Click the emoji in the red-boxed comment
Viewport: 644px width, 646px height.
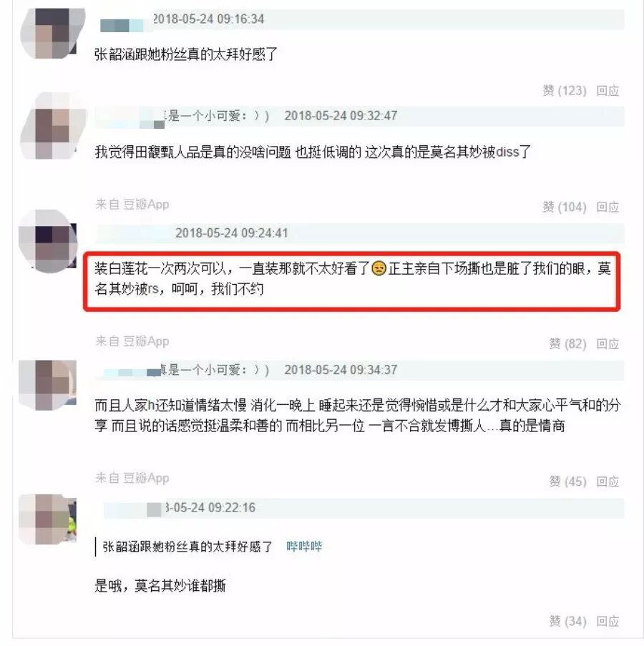pyautogui.click(x=379, y=268)
